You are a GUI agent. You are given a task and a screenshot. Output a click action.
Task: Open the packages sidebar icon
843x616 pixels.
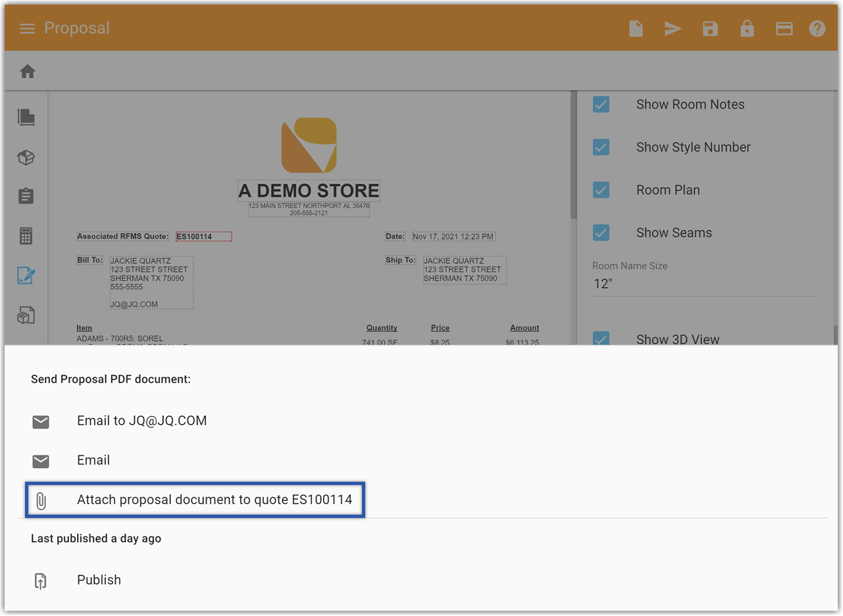[x=26, y=316]
